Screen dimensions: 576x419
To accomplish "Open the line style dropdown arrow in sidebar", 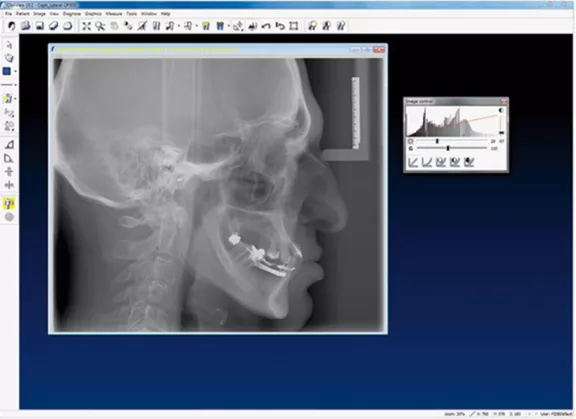I will (15, 85).
